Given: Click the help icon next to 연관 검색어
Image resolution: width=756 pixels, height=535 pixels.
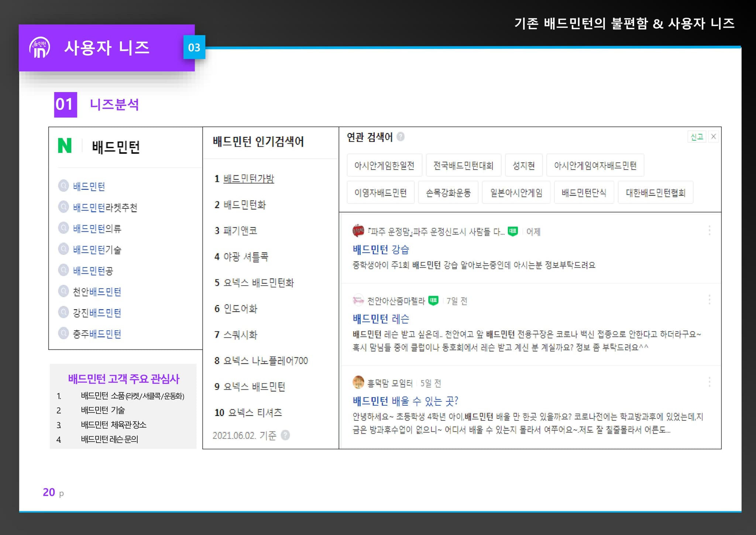Looking at the screenshot, I should click(x=401, y=137).
